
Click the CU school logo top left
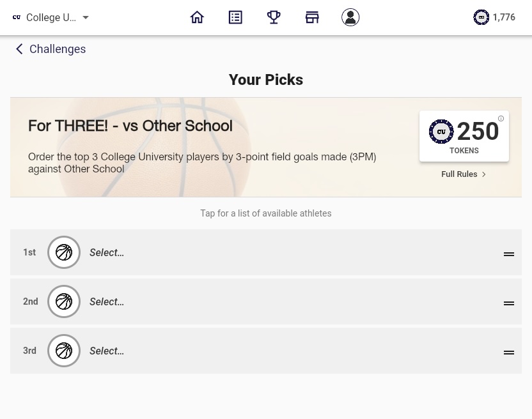click(x=17, y=17)
